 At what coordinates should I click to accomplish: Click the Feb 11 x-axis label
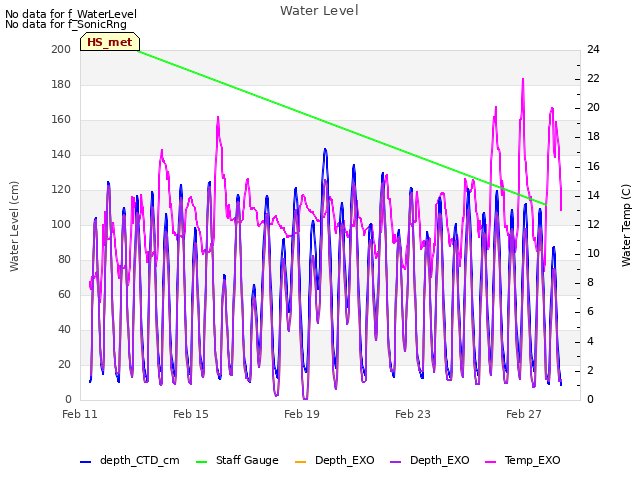pos(80,414)
